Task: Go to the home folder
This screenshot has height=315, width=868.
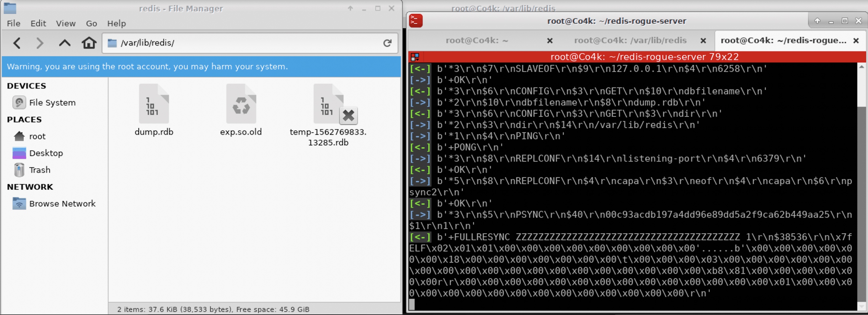Action: pyautogui.click(x=89, y=43)
